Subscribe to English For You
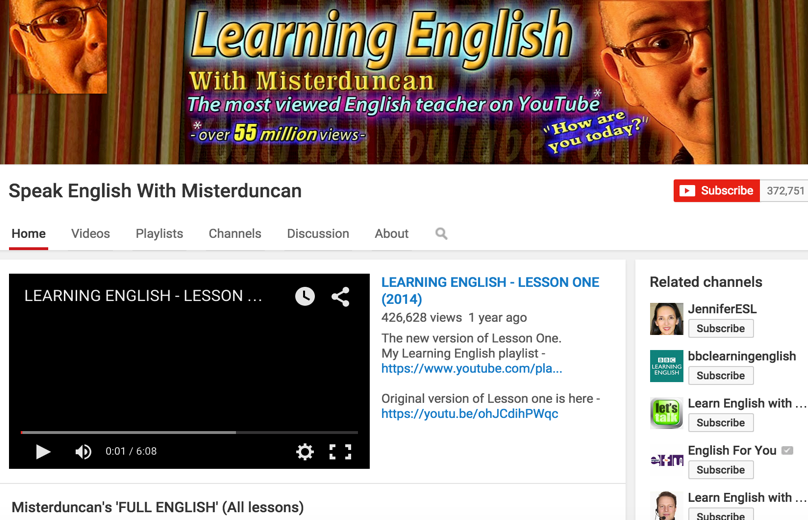Viewport: 808px width, 520px height. (x=720, y=470)
